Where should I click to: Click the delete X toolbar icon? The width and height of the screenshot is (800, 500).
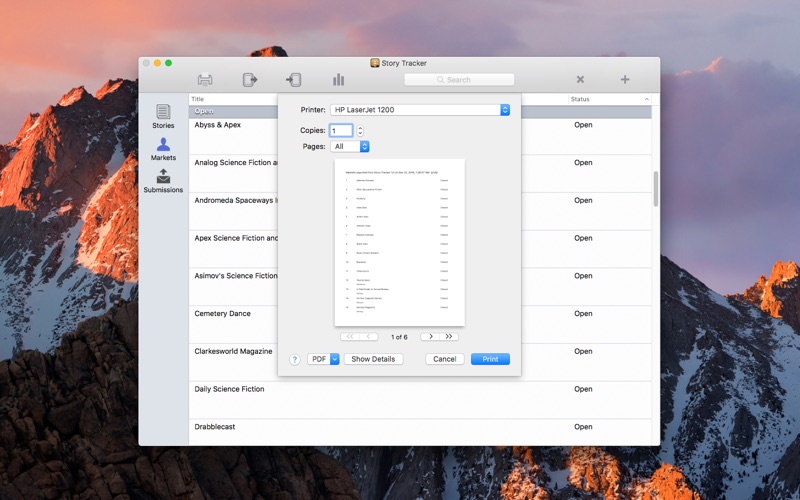[580, 79]
